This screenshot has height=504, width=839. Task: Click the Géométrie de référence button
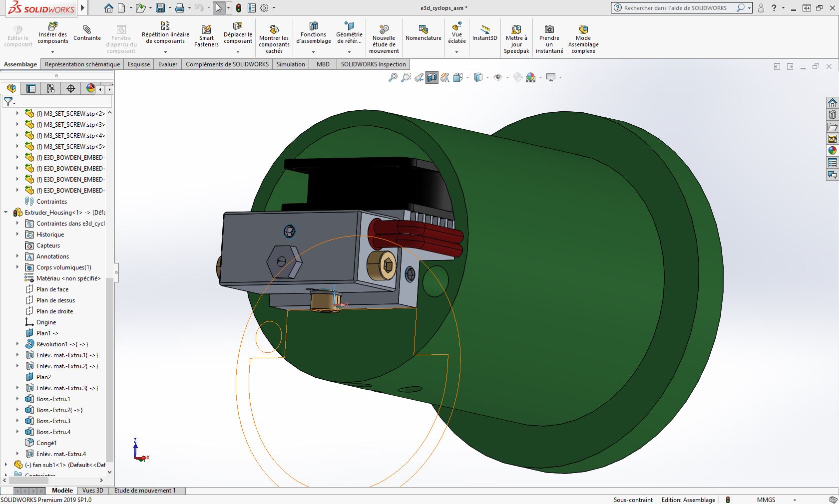pyautogui.click(x=349, y=34)
